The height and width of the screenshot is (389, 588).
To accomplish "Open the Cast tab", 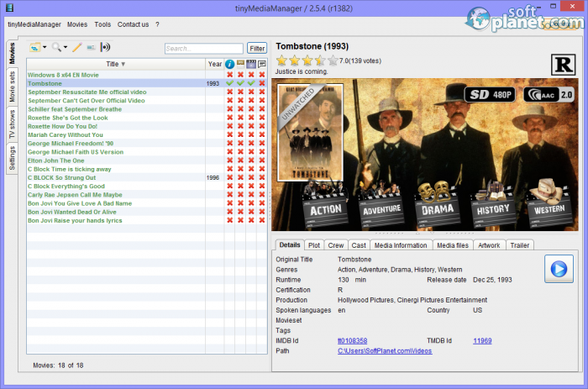I will (359, 245).
